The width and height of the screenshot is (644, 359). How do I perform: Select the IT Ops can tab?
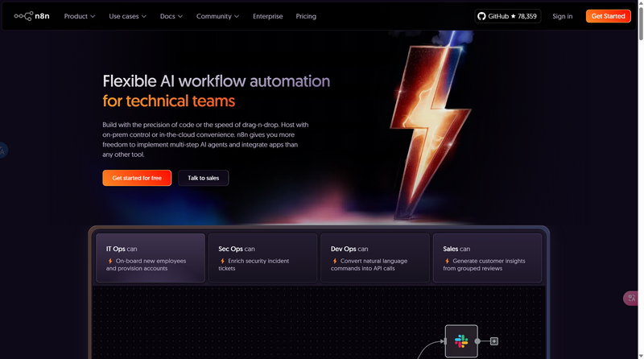click(151, 258)
